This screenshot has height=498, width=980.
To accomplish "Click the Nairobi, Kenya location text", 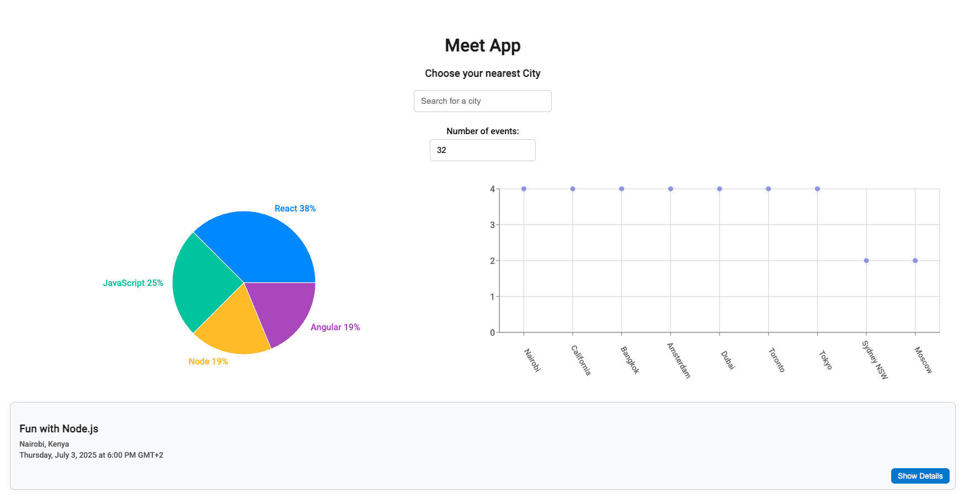I will click(x=44, y=444).
